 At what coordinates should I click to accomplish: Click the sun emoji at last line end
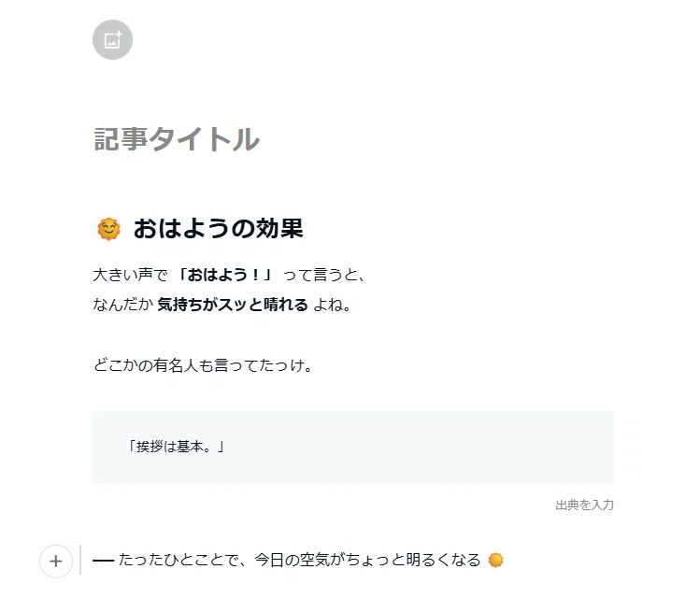[495, 560]
